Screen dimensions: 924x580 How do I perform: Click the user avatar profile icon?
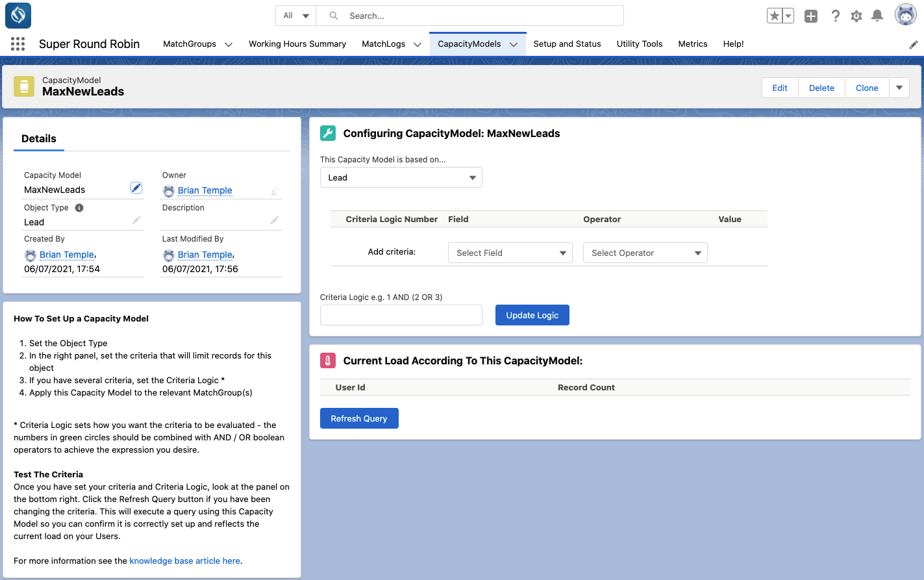click(x=905, y=14)
